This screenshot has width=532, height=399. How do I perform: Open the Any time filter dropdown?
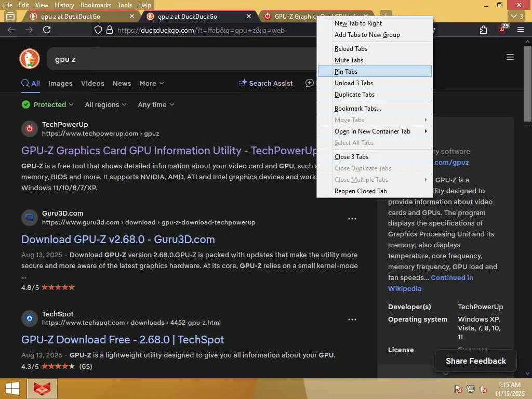156,104
